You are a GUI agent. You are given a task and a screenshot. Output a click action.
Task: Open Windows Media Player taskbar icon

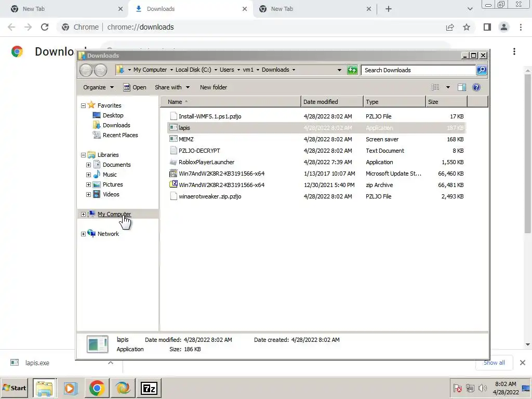click(70, 388)
